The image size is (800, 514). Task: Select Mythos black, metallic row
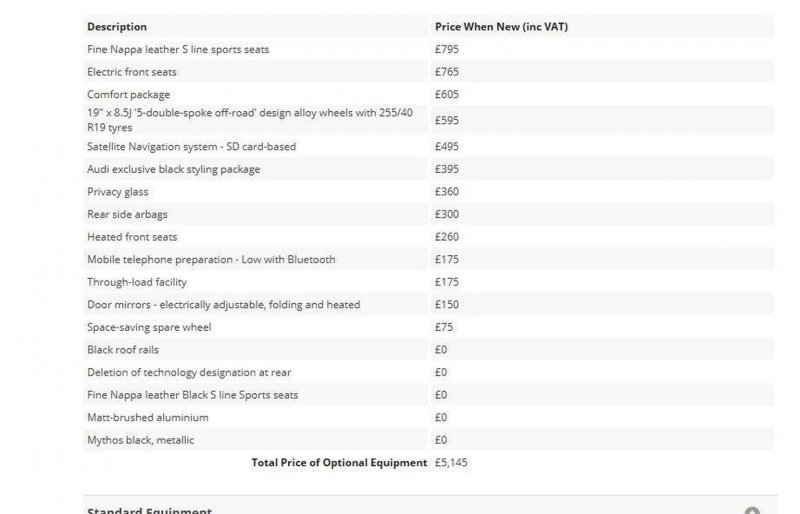429,440
